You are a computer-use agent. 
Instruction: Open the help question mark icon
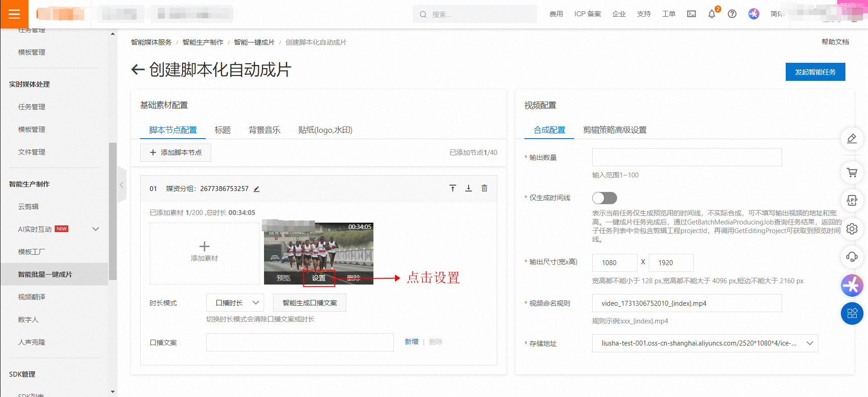732,14
